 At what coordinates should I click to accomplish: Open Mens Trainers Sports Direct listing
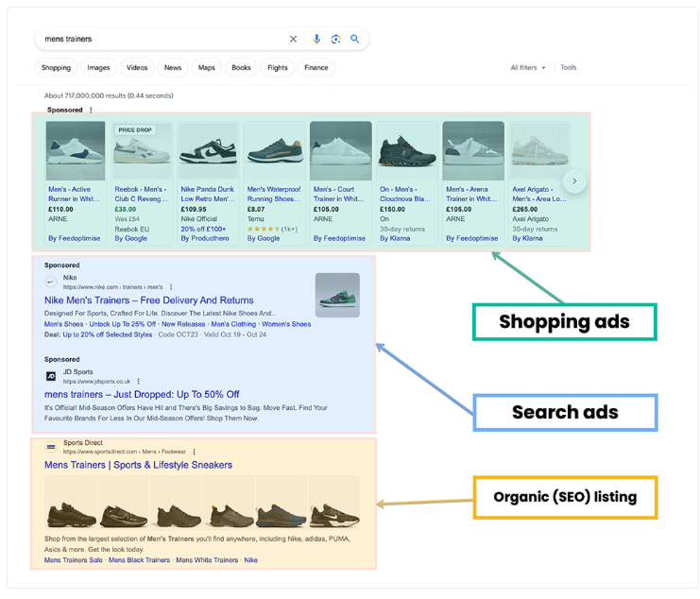click(138, 465)
